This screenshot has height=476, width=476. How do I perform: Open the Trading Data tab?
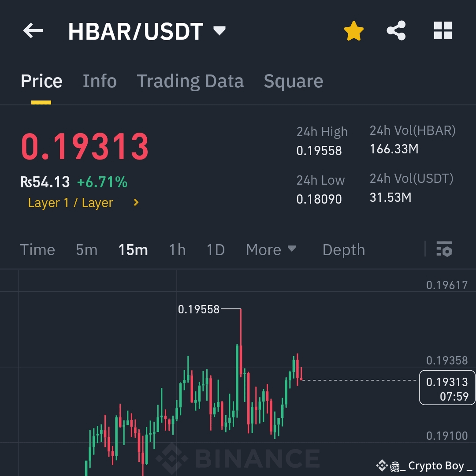click(190, 81)
